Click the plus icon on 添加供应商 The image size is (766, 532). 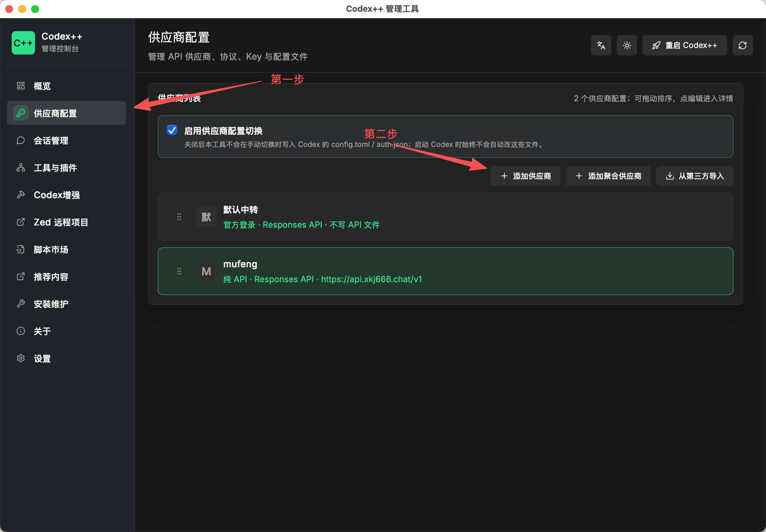[x=504, y=176]
